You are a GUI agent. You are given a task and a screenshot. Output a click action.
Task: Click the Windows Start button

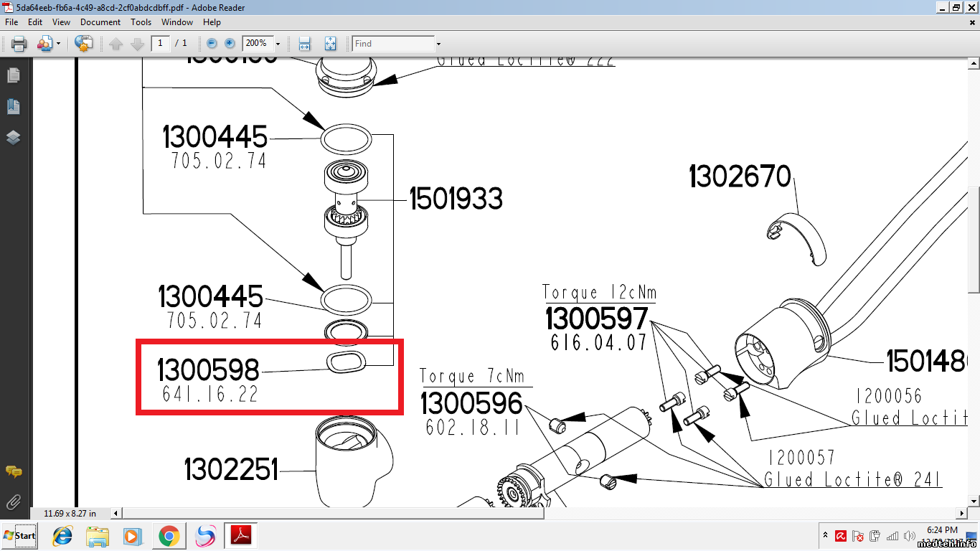[20, 536]
